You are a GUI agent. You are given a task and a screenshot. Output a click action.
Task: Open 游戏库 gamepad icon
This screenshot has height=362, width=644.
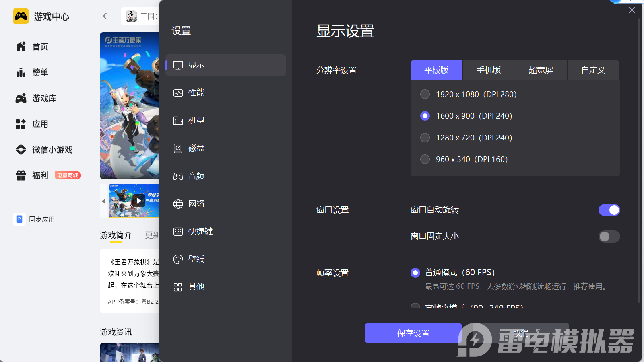pos(21,98)
